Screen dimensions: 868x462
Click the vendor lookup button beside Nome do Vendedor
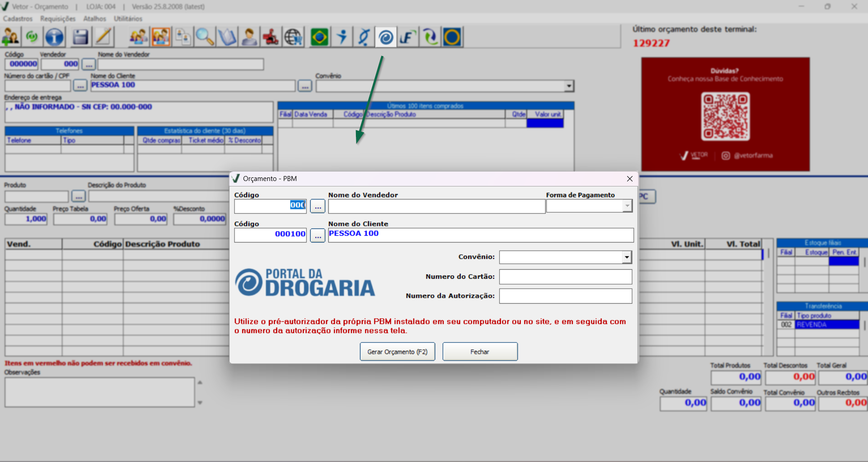pyautogui.click(x=317, y=207)
